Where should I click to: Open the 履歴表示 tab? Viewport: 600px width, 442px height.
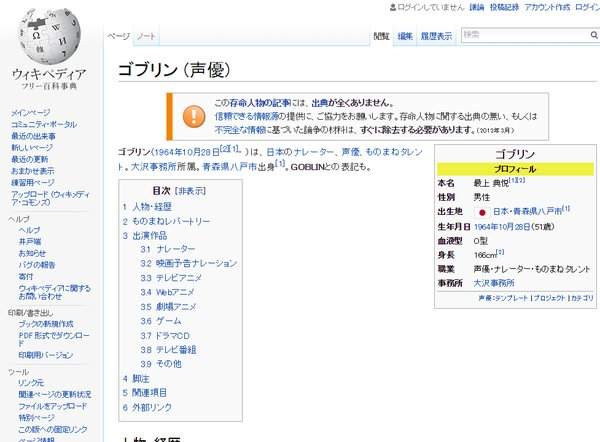point(436,36)
